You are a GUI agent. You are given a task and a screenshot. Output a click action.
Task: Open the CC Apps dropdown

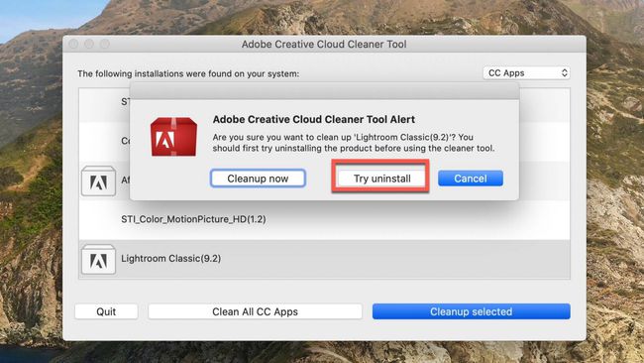click(526, 72)
